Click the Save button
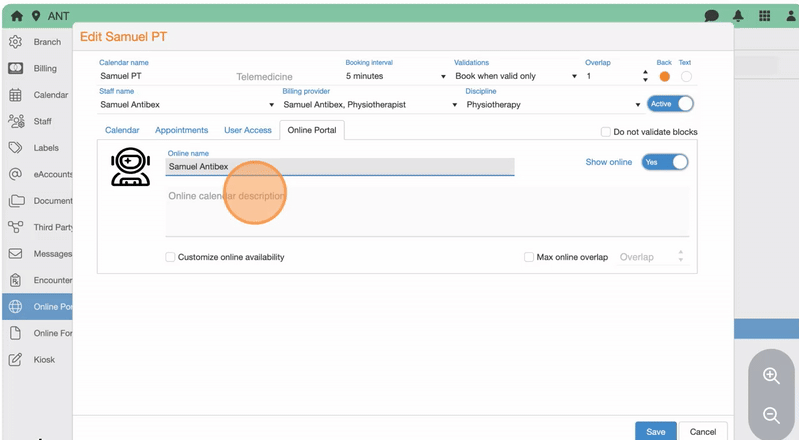Viewport: 799px width, 440px height. [x=655, y=431]
